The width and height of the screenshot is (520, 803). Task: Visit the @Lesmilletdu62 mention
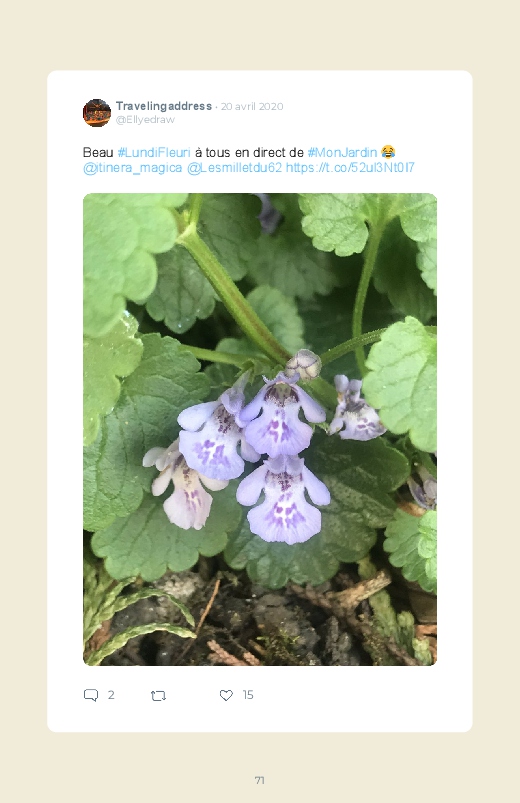point(235,168)
